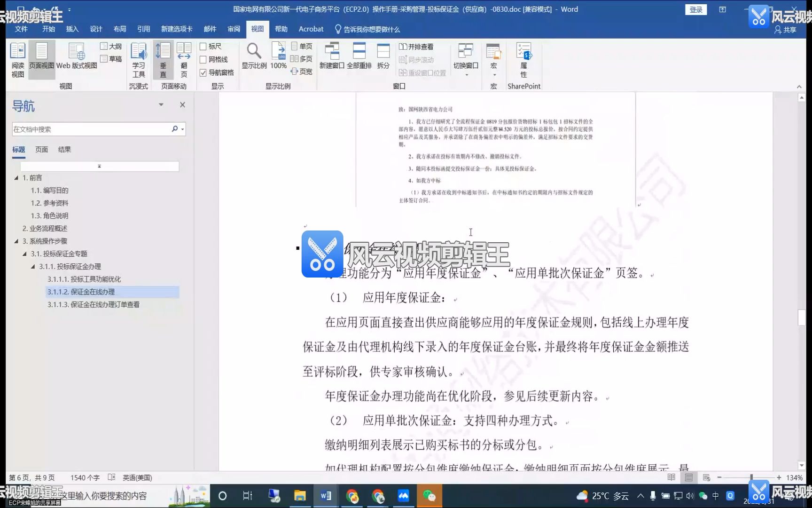Open Word from the taskbar
This screenshot has height=508, width=812.
pos(326,496)
